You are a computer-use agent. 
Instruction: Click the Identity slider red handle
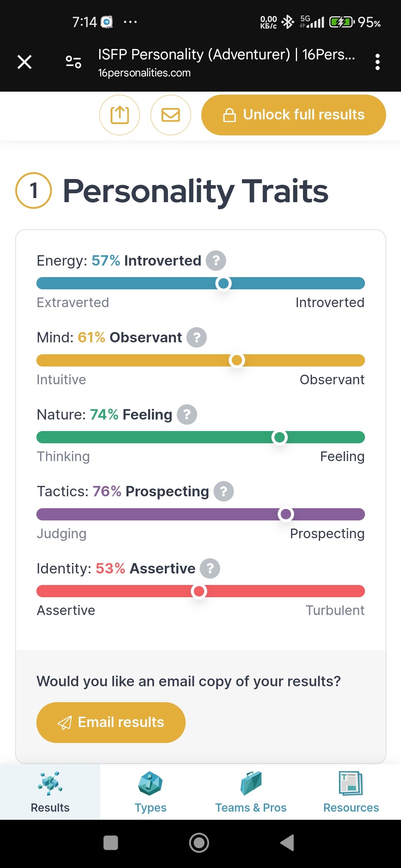point(199,591)
